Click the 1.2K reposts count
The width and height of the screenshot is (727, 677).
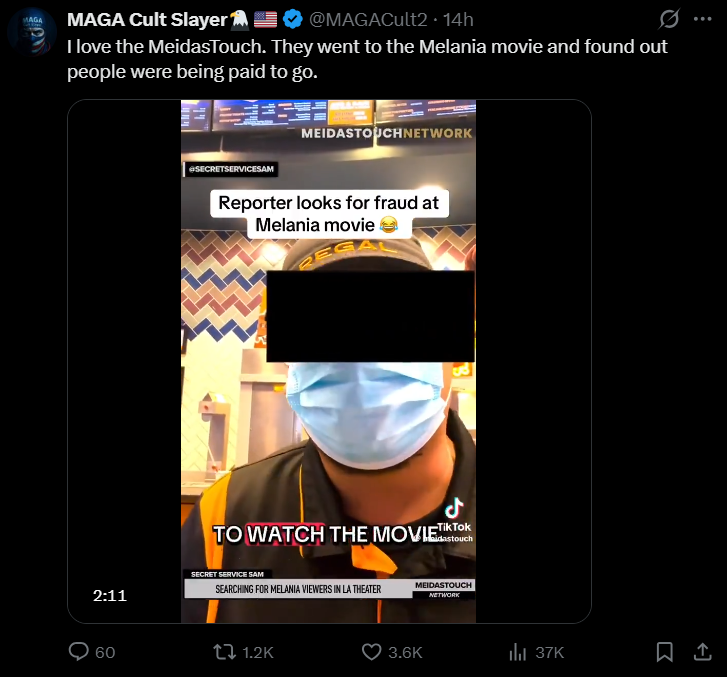(x=258, y=652)
